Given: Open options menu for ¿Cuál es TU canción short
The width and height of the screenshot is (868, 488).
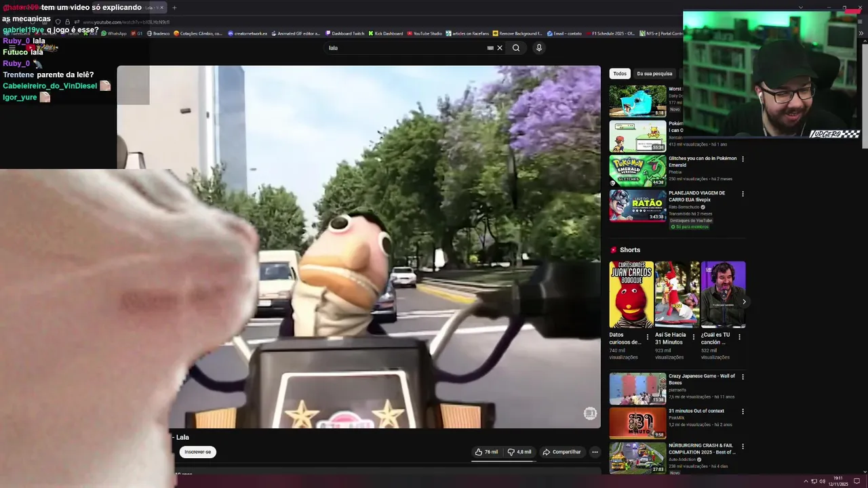Looking at the screenshot, I should (x=739, y=337).
